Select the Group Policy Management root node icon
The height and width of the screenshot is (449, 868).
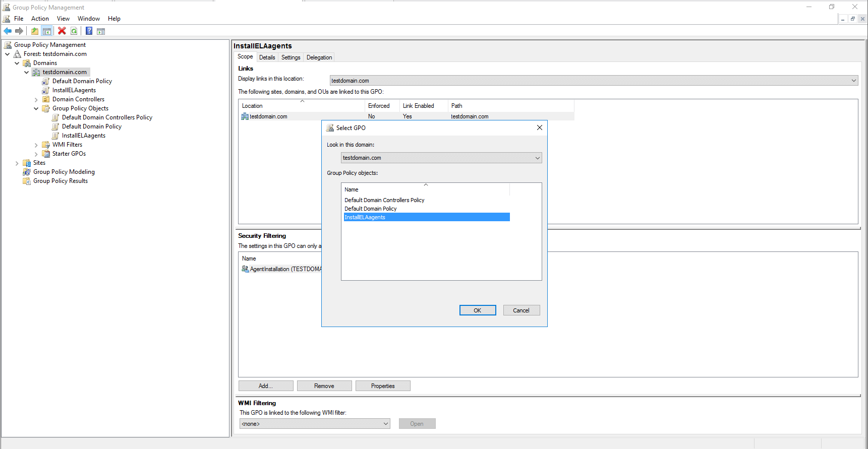pos(8,45)
